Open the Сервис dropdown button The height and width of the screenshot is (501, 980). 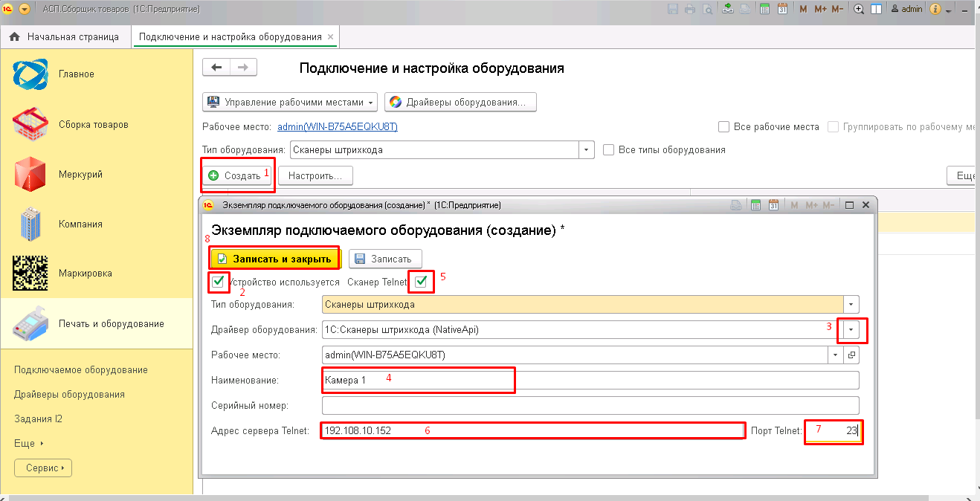[x=43, y=468]
